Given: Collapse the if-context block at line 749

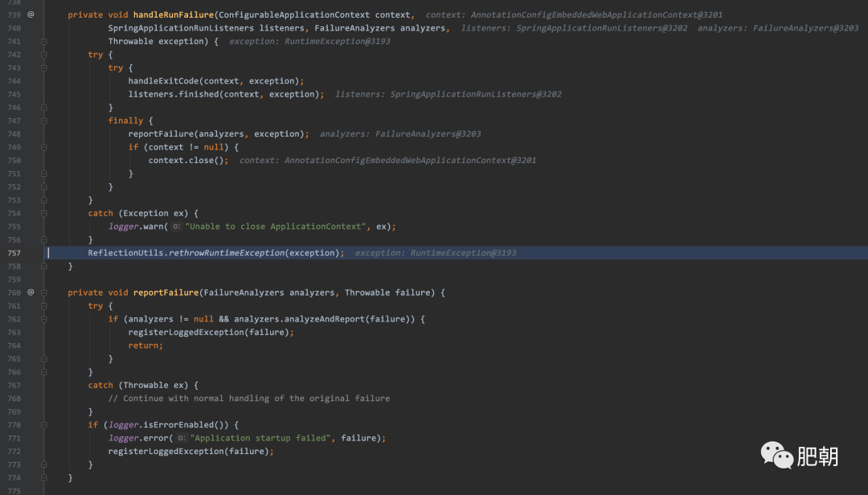Looking at the screenshot, I should pyautogui.click(x=43, y=147).
